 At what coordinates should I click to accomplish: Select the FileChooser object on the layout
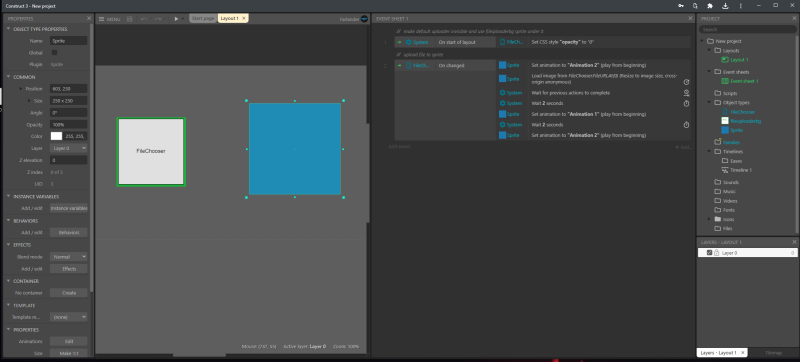(151, 151)
